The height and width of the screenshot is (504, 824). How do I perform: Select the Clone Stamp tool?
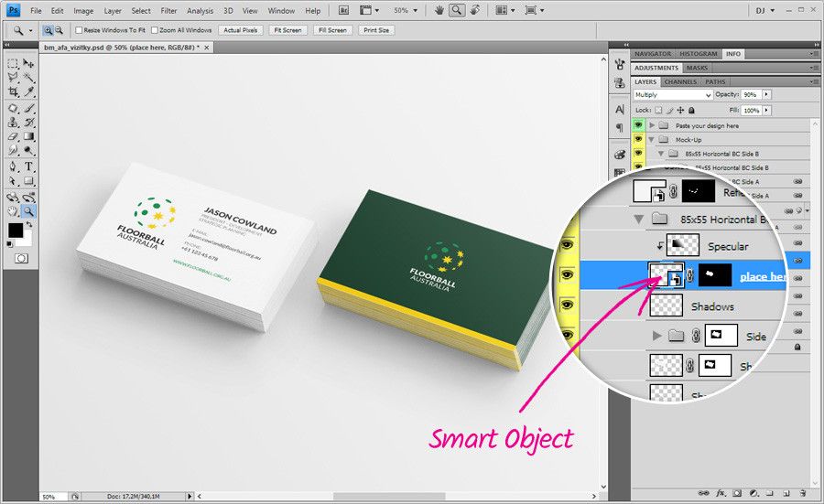[x=13, y=123]
